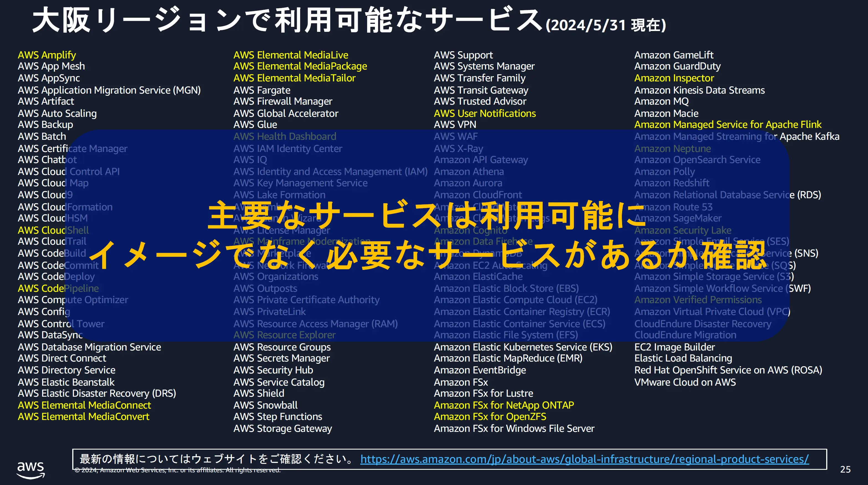Select the text 'AWS Amplify'

(x=47, y=55)
